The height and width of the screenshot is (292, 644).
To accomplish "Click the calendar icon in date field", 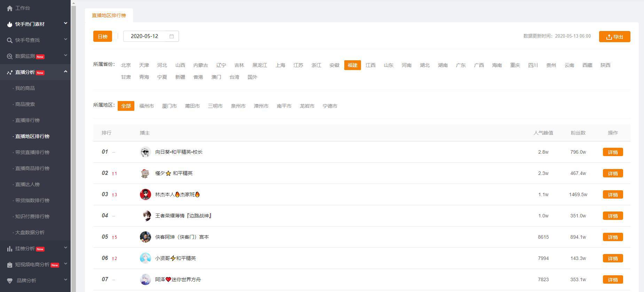I will click(x=172, y=36).
